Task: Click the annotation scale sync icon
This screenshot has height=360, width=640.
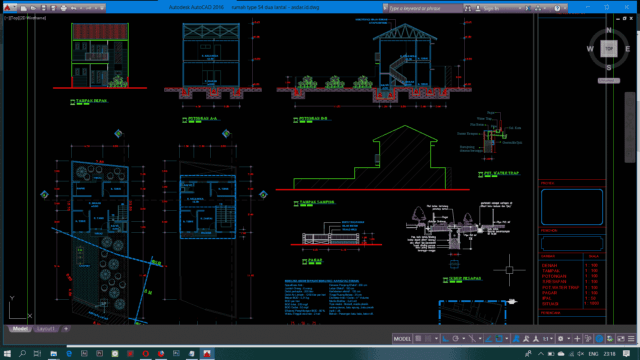Action: pos(536,339)
